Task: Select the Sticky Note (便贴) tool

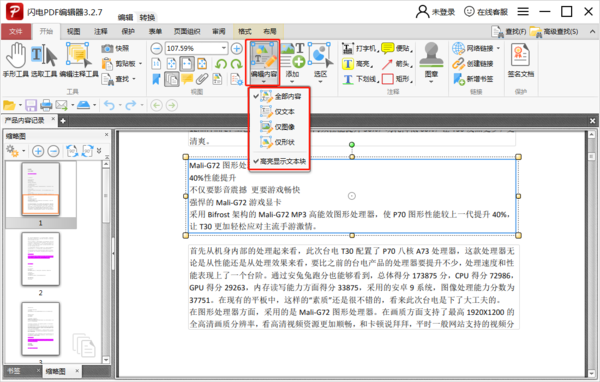Action: [397, 48]
